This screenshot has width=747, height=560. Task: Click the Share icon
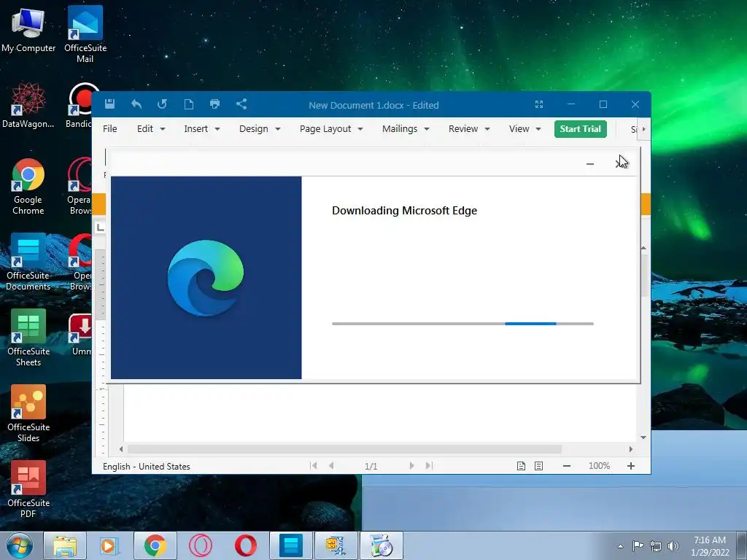[x=241, y=104]
